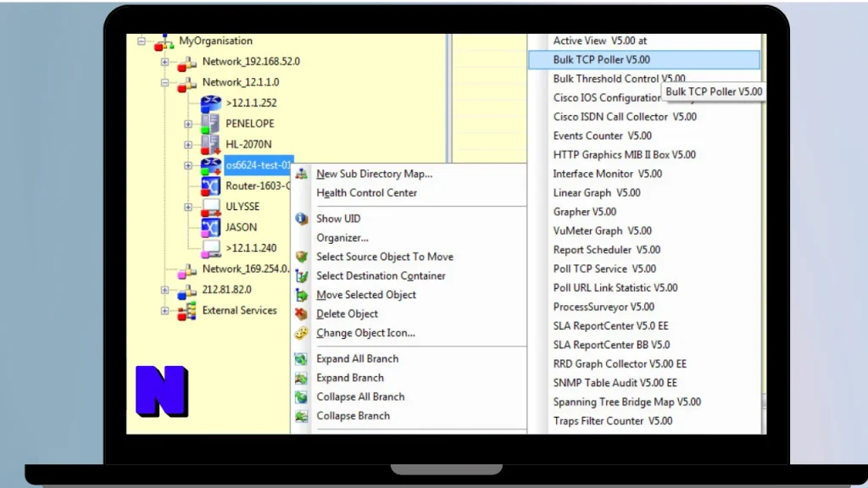Launch Events Counter V5.00

[x=644, y=136]
